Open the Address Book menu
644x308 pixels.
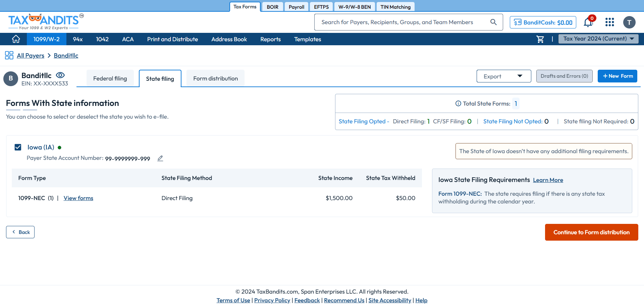tap(229, 39)
